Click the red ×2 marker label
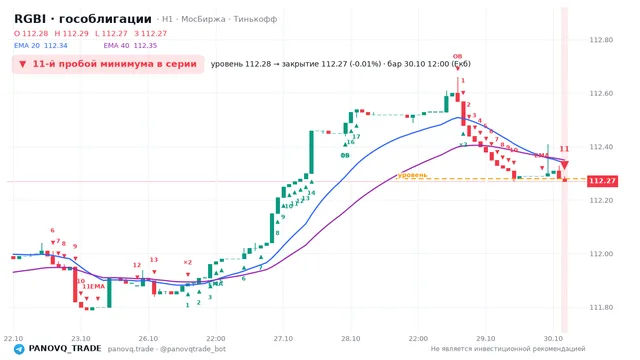Screen dimensions: 640x360 click(188, 262)
